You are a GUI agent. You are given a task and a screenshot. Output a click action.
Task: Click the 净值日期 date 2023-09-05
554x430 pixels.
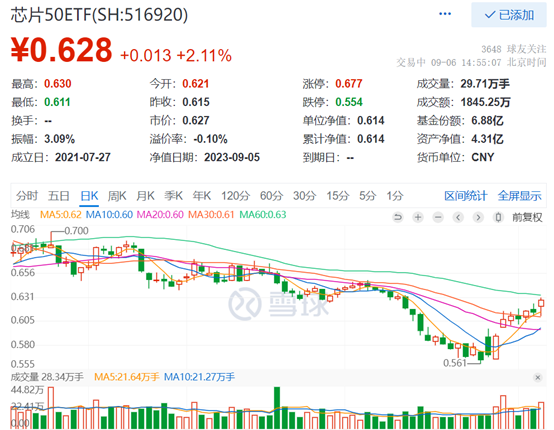click(232, 157)
